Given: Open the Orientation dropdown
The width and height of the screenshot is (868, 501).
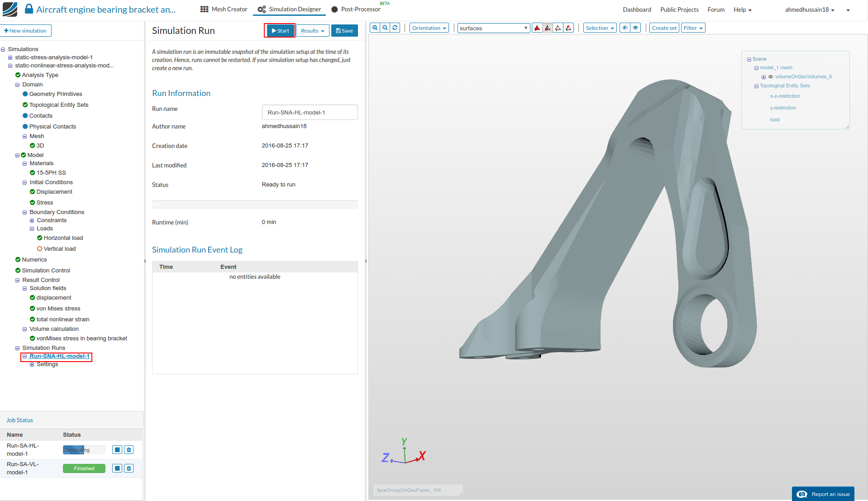Looking at the screenshot, I should (429, 28).
